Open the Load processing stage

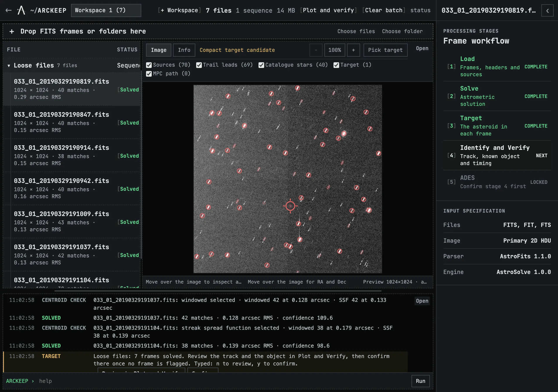pos(497,67)
